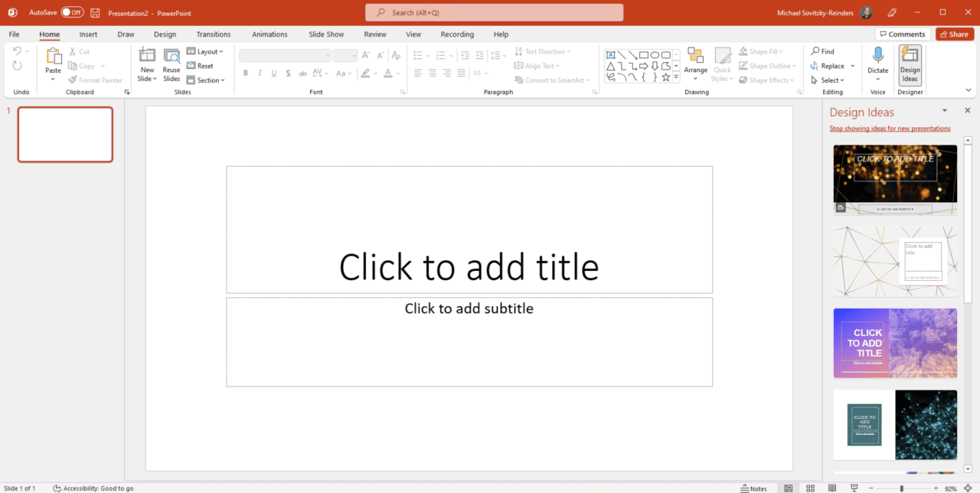This screenshot has height=493, width=980.
Task: Switch to the Transitions tab
Action: click(x=213, y=34)
